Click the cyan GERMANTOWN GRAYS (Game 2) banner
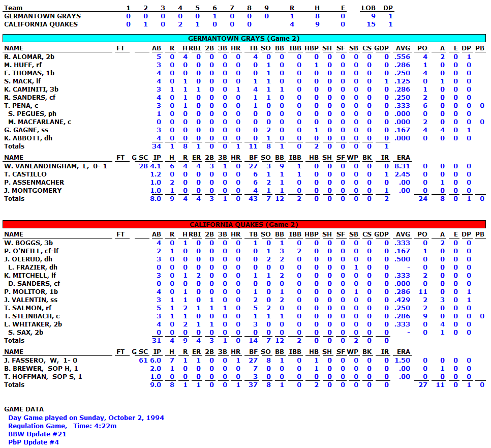This screenshot has width=491, height=448. (244, 38)
